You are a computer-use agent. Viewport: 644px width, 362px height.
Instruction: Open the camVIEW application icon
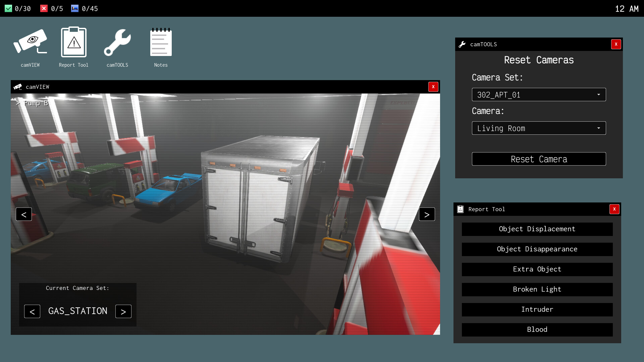pos(30,42)
